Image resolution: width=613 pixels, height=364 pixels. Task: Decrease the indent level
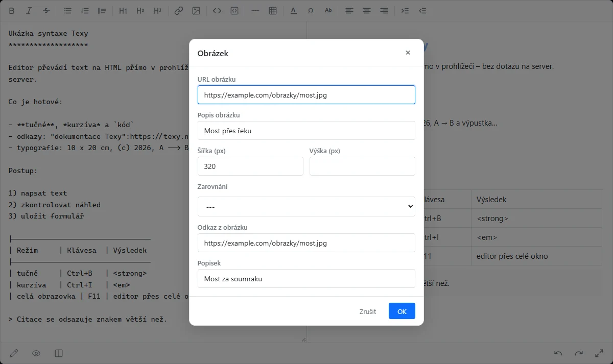pyautogui.click(x=422, y=10)
